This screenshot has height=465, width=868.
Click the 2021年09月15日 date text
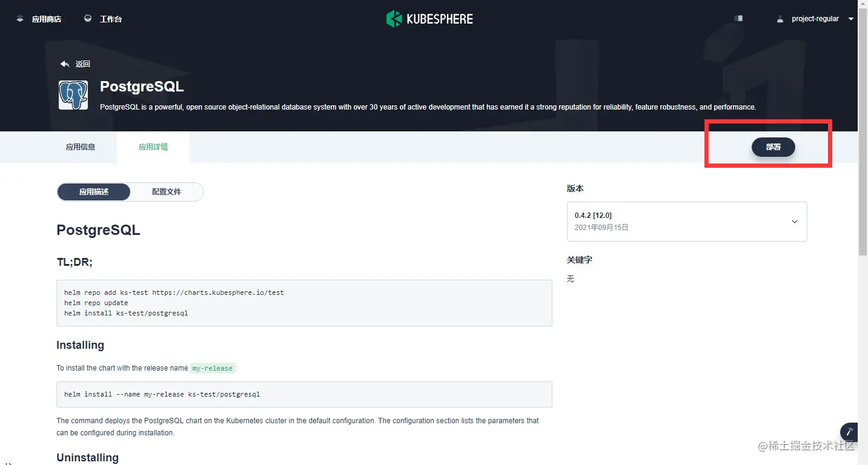pos(601,228)
